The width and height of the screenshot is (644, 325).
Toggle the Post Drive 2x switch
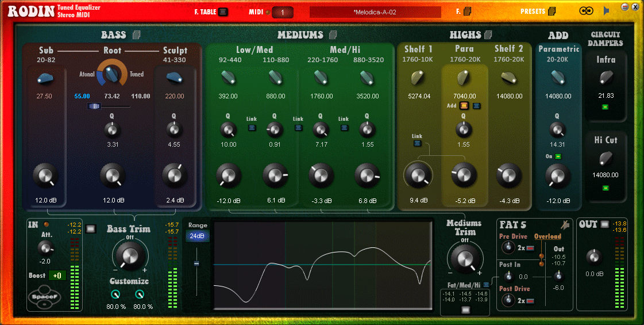pos(530,301)
